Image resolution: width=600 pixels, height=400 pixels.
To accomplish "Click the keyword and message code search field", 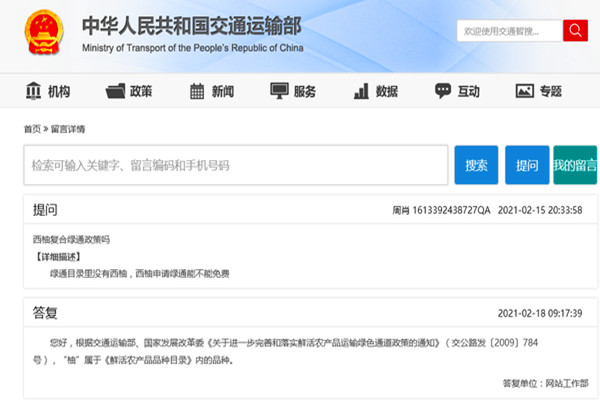I will coord(235,165).
